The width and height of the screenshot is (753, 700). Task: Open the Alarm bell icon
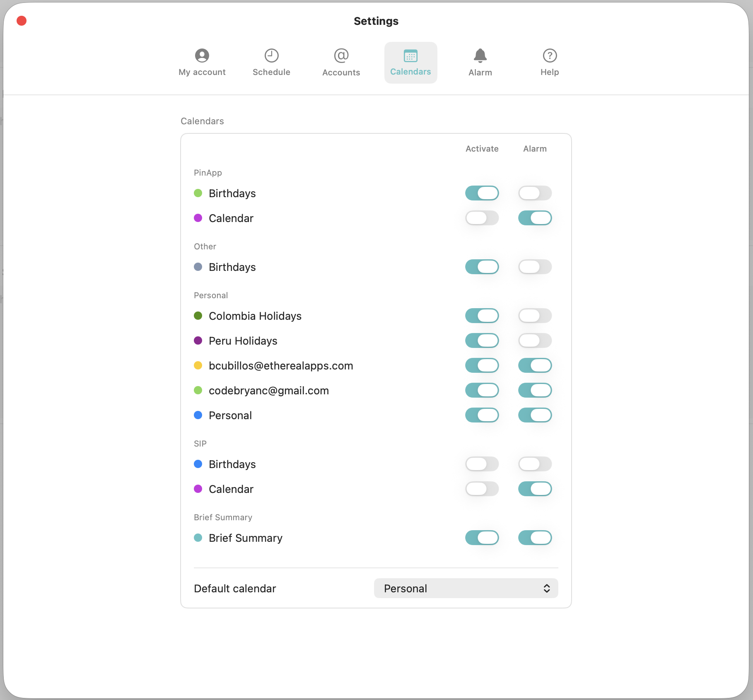(x=480, y=56)
